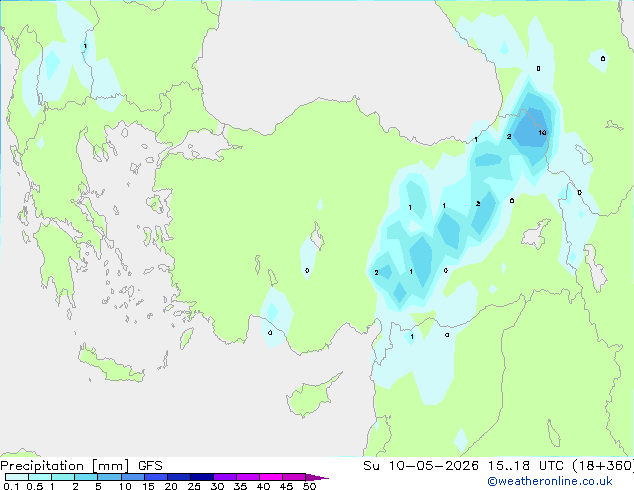
Task: Click the "Su 10-05-2026" date text
Action: (421, 466)
